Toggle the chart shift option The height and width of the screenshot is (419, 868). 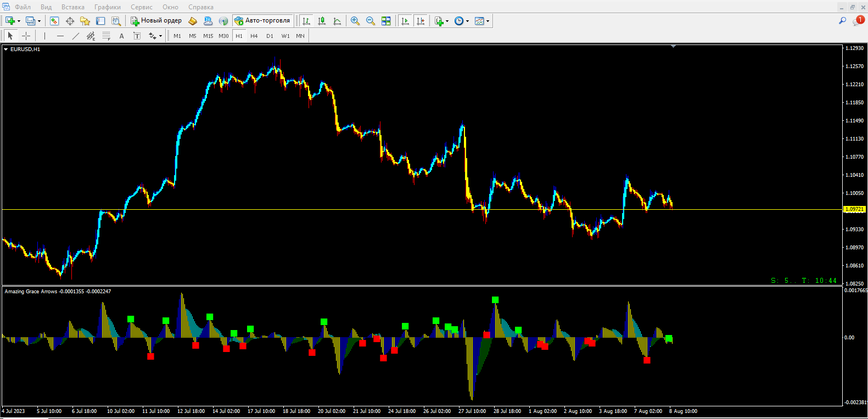(421, 21)
